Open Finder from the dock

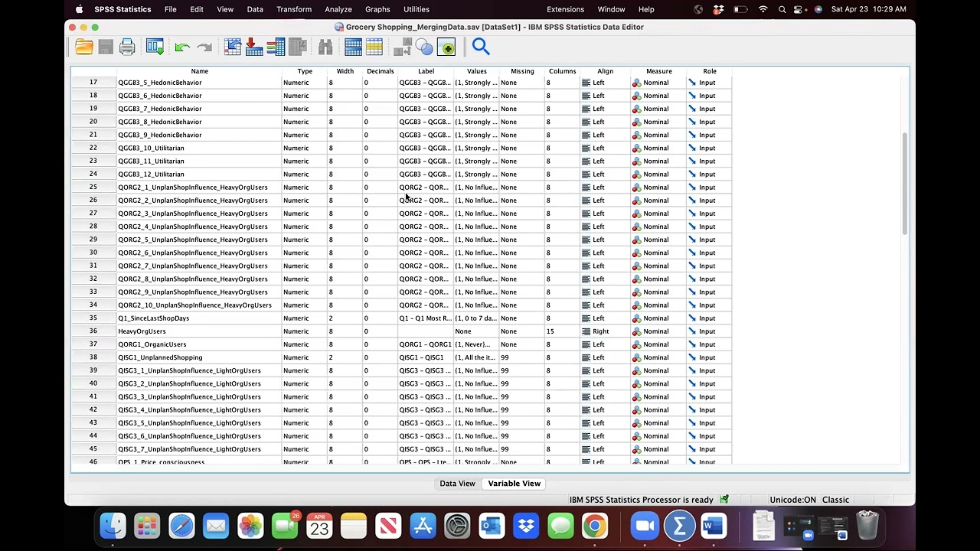pos(113,526)
